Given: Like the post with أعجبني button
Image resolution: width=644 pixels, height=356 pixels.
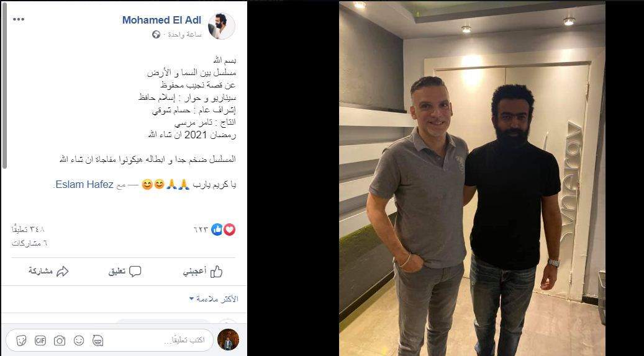Looking at the screenshot, I should pos(203,272).
